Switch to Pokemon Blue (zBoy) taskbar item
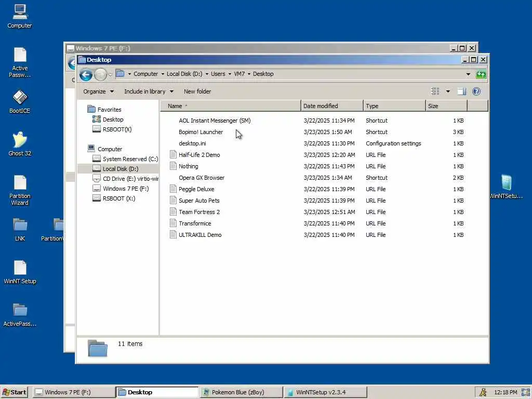The width and height of the screenshot is (532, 399). [241, 392]
